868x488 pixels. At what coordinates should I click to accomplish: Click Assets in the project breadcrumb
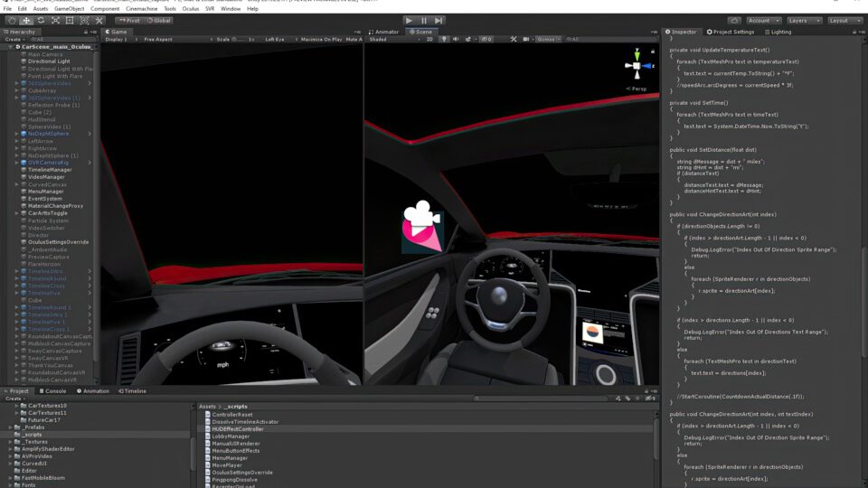tap(207, 407)
